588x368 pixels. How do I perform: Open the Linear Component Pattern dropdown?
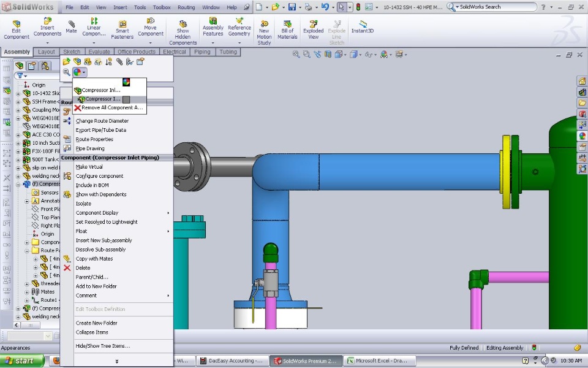tap(94, 43)
